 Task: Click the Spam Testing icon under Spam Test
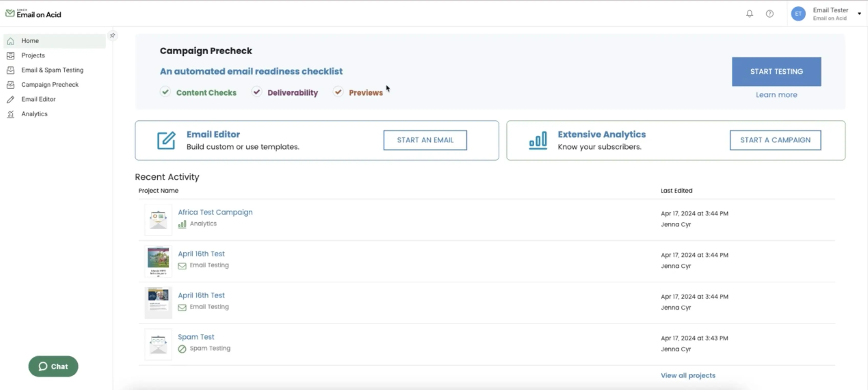[182, 349]
